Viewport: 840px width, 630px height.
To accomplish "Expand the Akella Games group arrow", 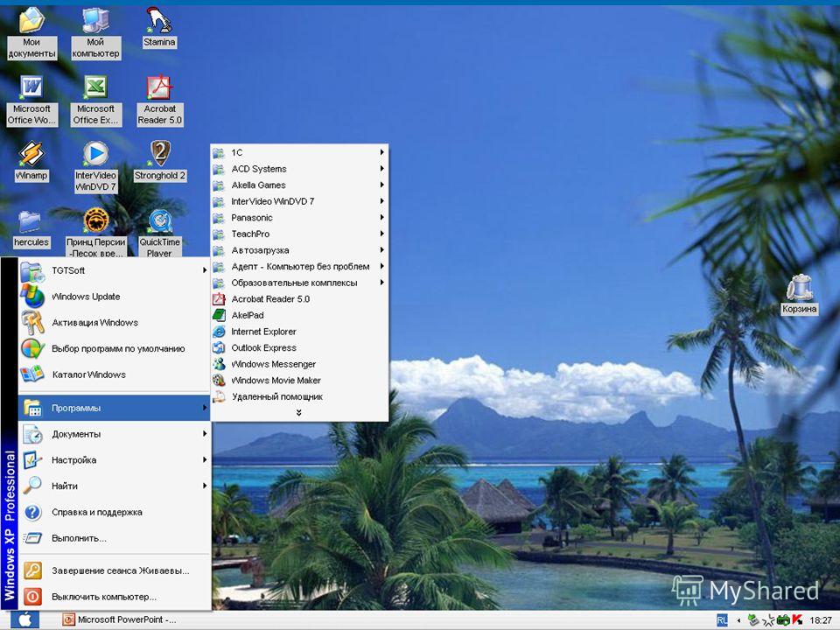I will [x=381, y=185].
